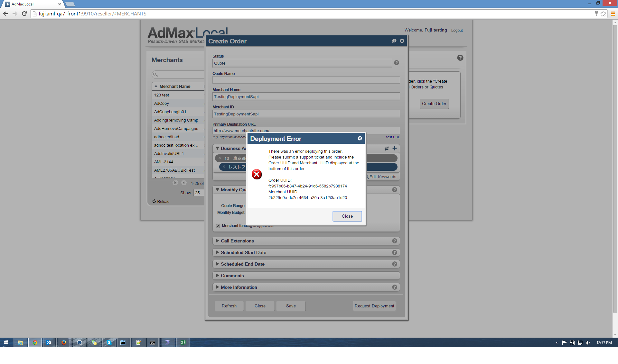618x364 pixels.
Task: Open Firefox from the taskbar
Action: (64, 342)
